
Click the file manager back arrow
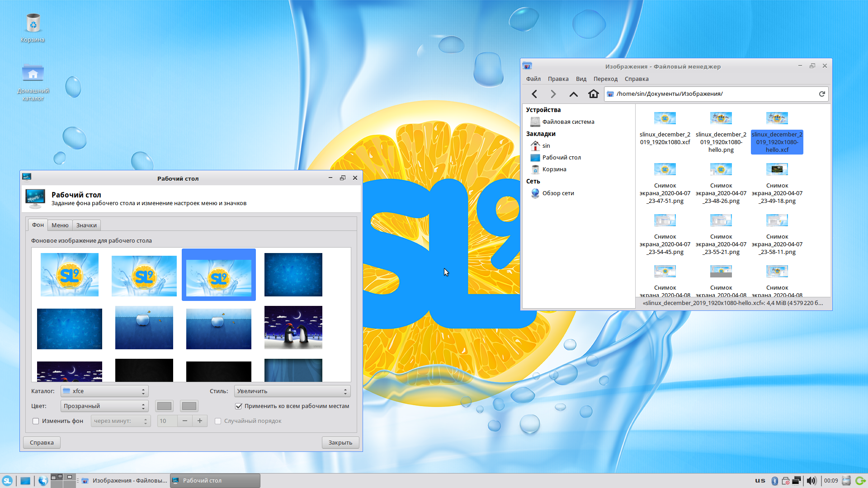(534, 94)
